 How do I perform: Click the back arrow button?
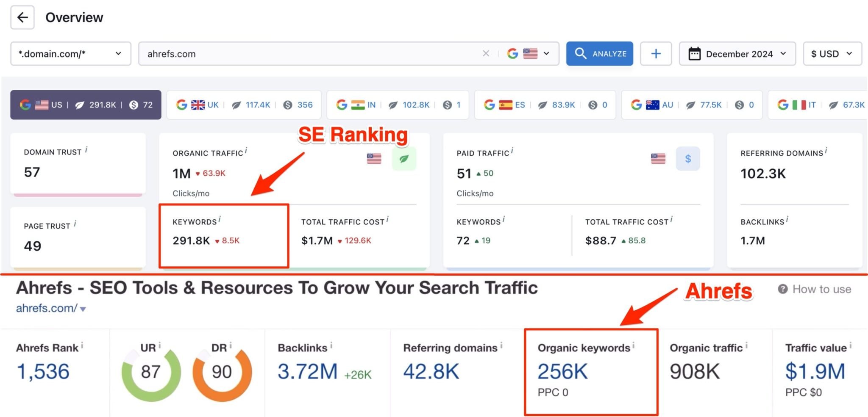(22, 17)
